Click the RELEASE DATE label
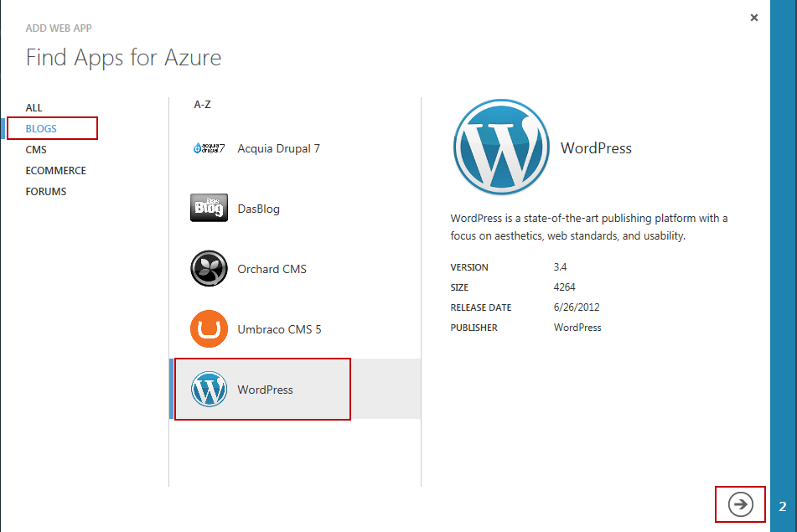 481,307
